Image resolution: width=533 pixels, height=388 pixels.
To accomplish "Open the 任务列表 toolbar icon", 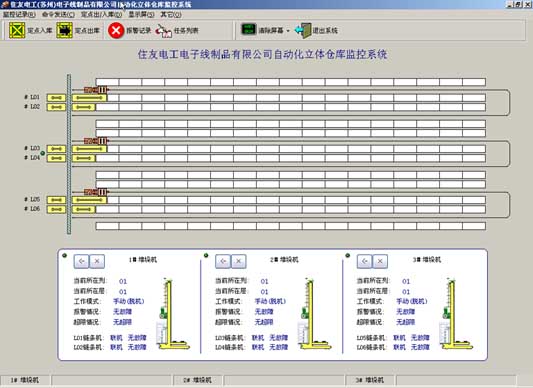I will [164, 31].
